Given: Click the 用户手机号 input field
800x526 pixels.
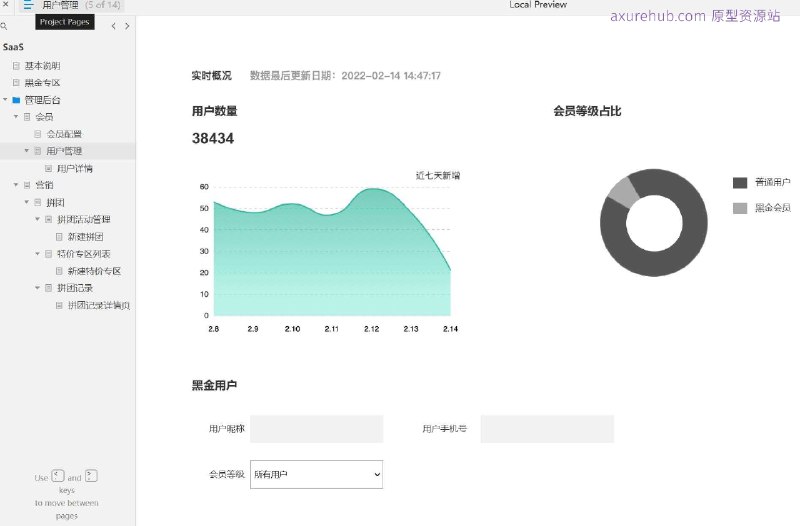Looking at the screenshot, I should tap(547, 429).
